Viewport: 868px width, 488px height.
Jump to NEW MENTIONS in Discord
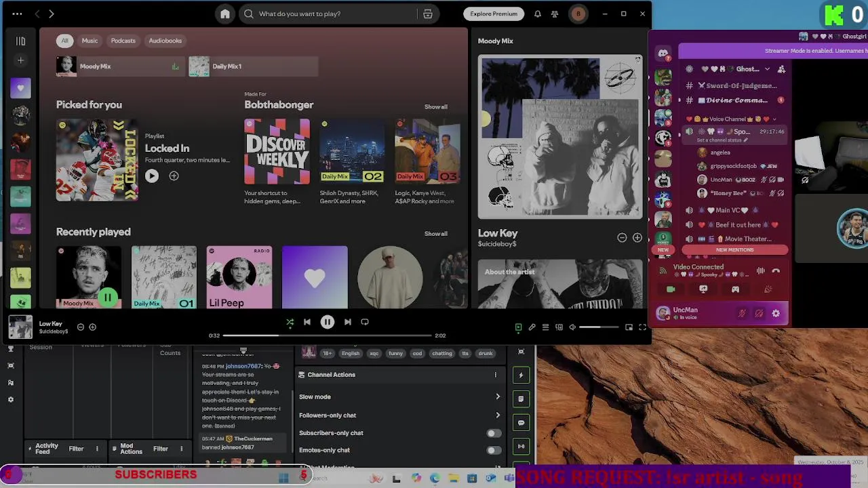[x=734, y=250]
